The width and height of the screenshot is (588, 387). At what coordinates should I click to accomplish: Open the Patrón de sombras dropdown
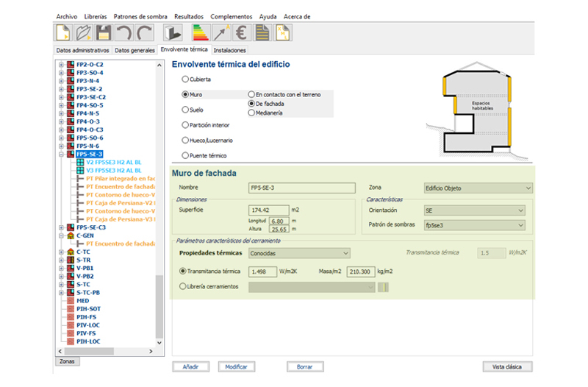point(474,225)
